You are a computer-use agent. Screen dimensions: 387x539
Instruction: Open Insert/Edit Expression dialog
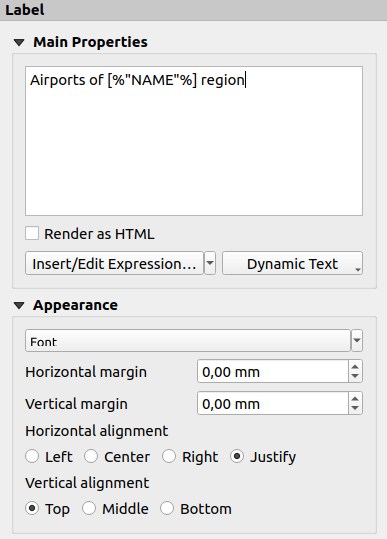click(x=114, y=264)
